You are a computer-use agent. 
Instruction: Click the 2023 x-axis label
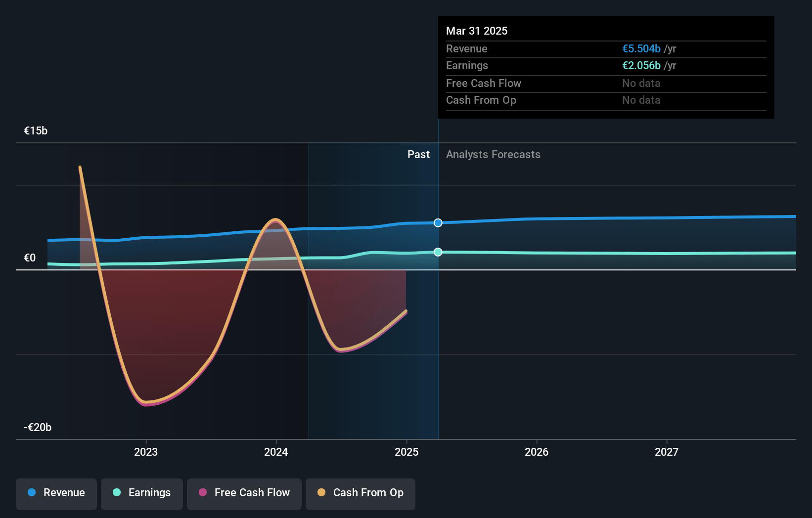tap(146, 452)
